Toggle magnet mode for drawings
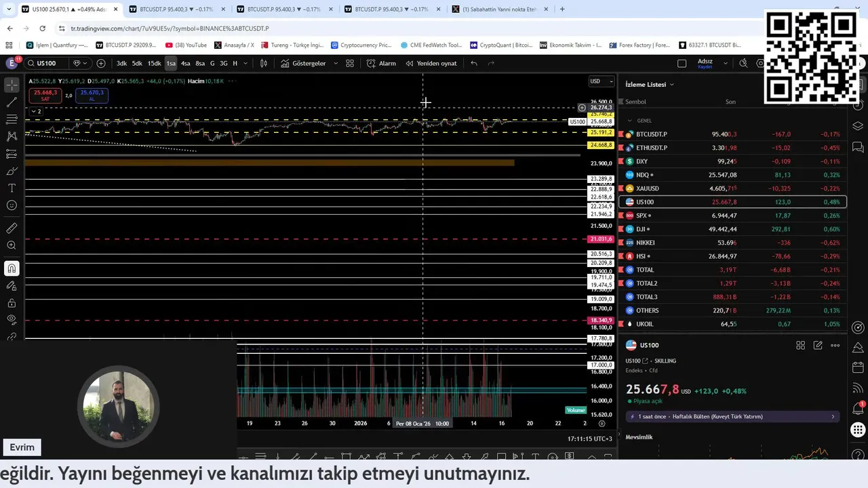The image size is (868, 488). click(12, 268)
